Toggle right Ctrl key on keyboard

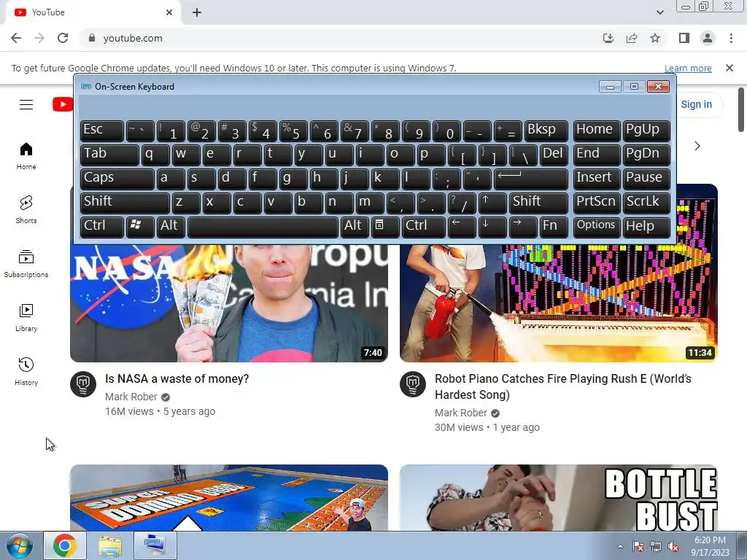point(424,227)
